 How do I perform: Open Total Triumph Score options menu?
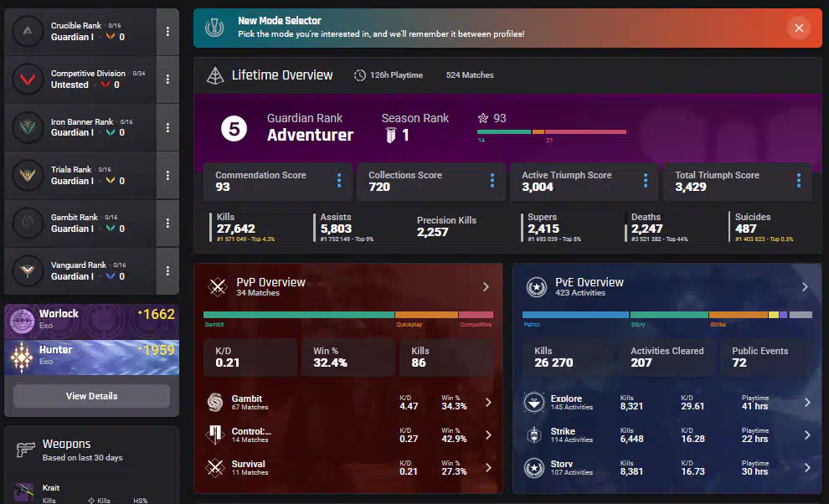799,181
